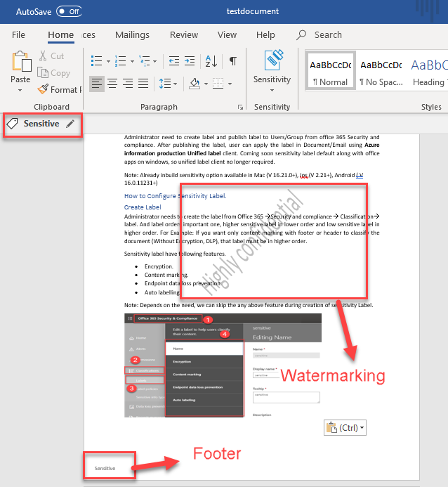Screen dimensions: 448x487
Task: Open the Sensitivity dropdown menu
Action: coord(272,70)
